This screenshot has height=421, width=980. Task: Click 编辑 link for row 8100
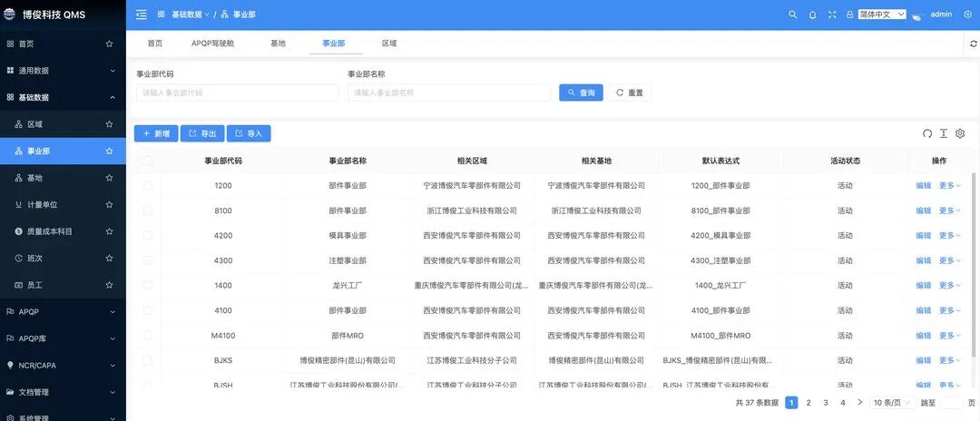coord(923,210)
